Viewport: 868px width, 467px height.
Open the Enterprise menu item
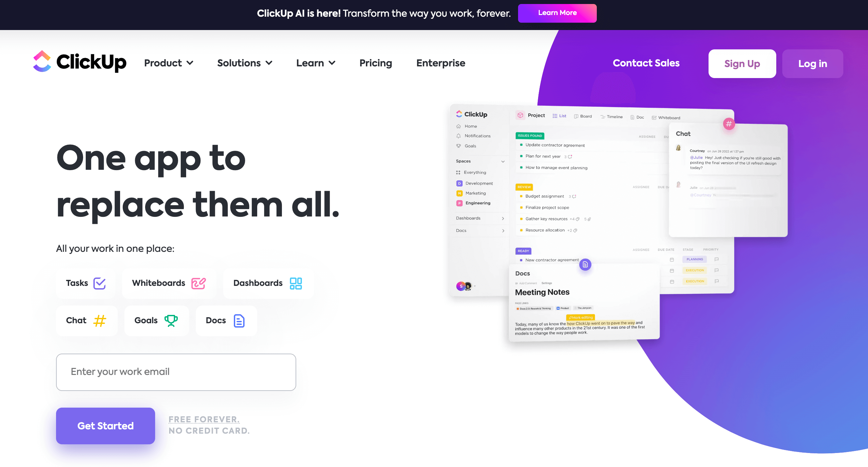click(440, 63)
